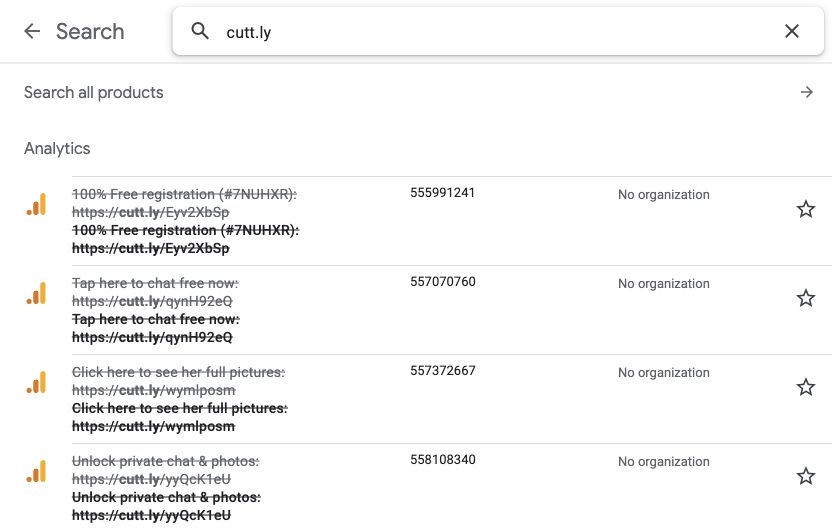Click Analytics icon for account 558108340
This screenshot has height=532, width=832.
click(x=37, y=472)
